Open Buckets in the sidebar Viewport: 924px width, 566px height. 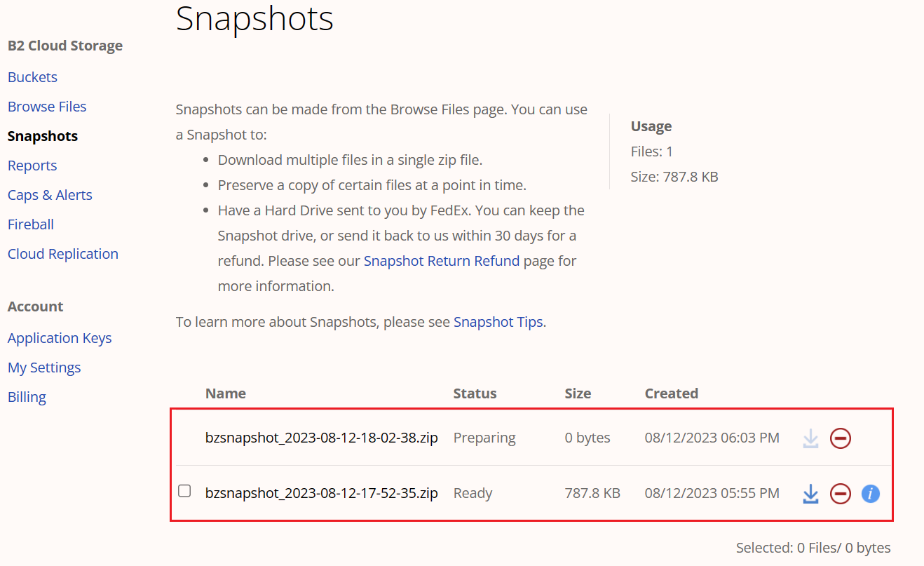point(32,77)
